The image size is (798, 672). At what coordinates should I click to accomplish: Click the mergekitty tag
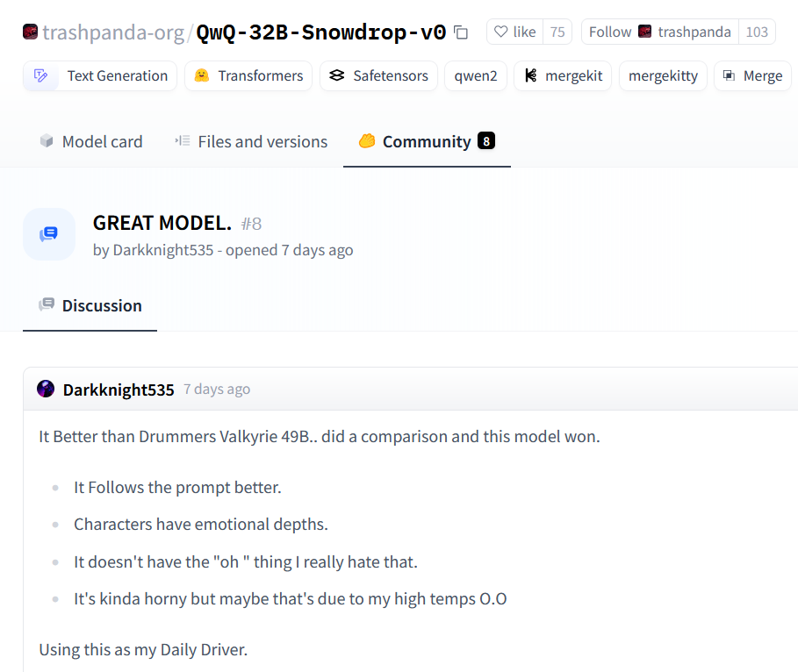click(663, 75)
